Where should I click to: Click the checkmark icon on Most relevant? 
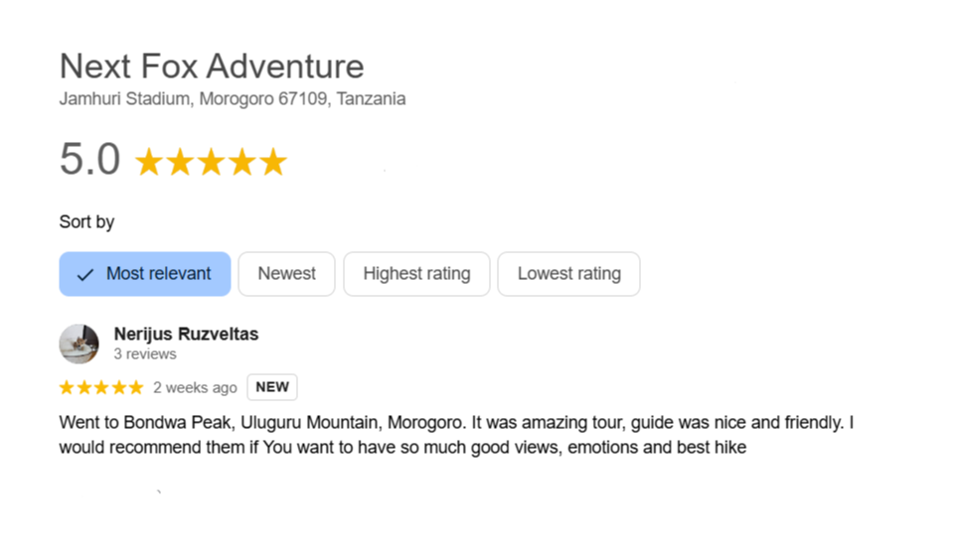point(85,275)
